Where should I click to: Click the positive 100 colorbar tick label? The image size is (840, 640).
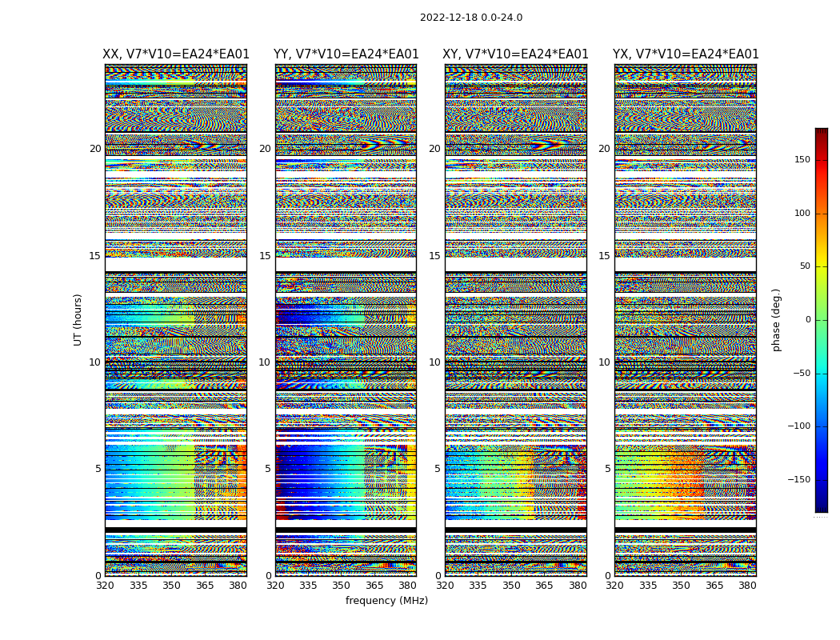click(802, 213)
